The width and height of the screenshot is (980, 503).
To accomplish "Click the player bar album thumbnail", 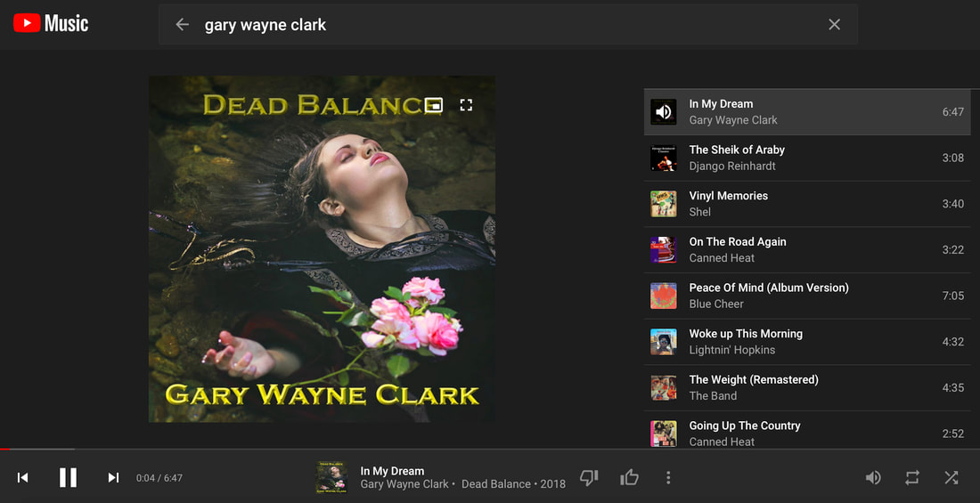I will [x=332, y=477].
